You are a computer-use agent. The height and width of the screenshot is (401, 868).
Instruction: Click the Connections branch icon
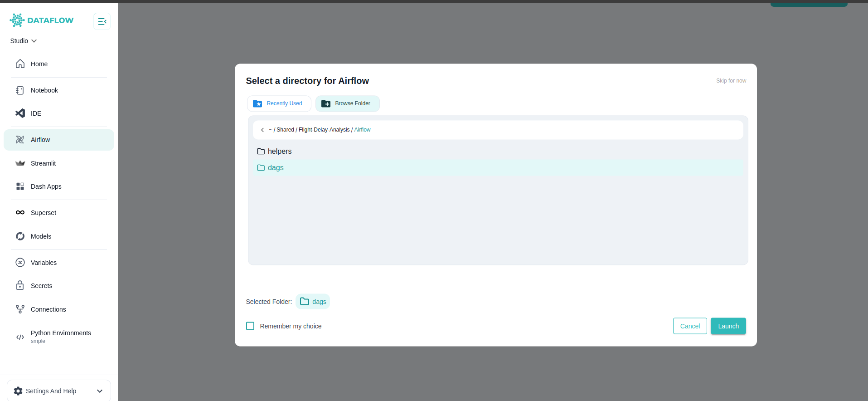20,309
